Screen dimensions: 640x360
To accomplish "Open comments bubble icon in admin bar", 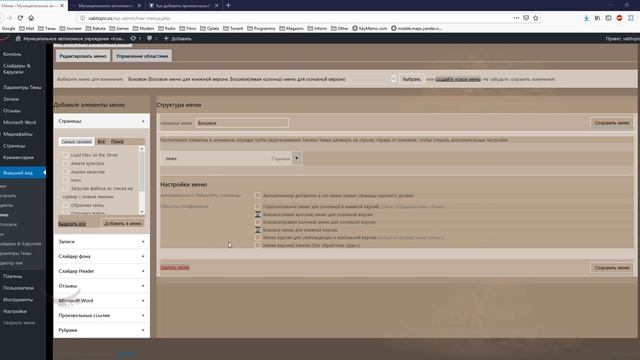I will coord(149,38).
